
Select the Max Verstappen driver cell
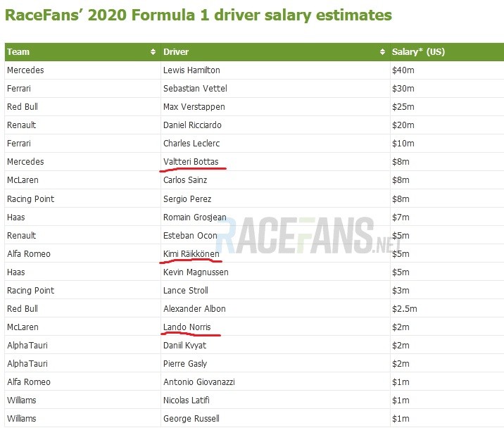click(194, 107)
